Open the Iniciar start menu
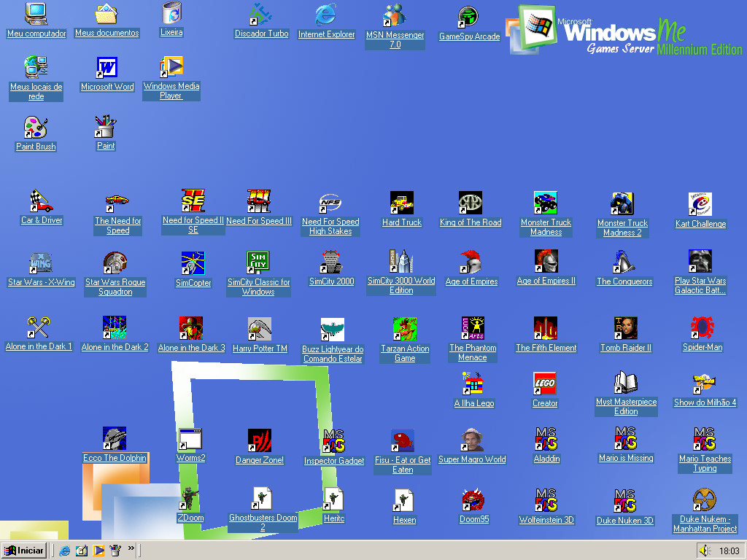This screenshot has height=560, width=747. click(x=24, y=551)
